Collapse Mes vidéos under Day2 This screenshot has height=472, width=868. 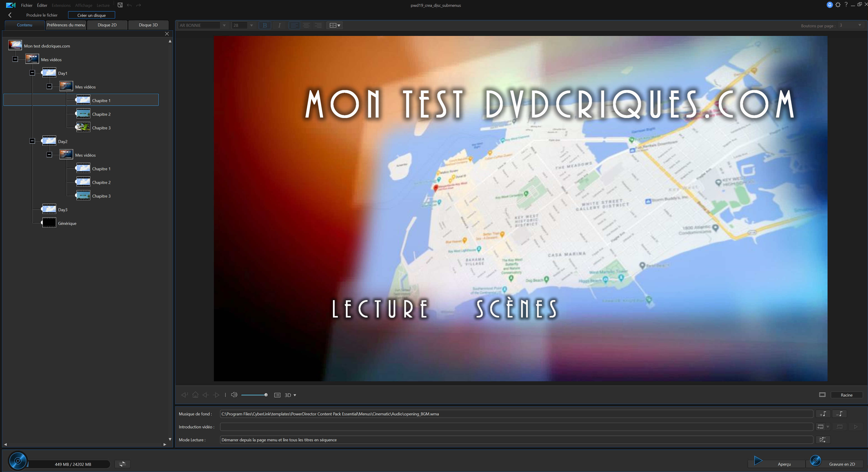click(x=49, y=154)
